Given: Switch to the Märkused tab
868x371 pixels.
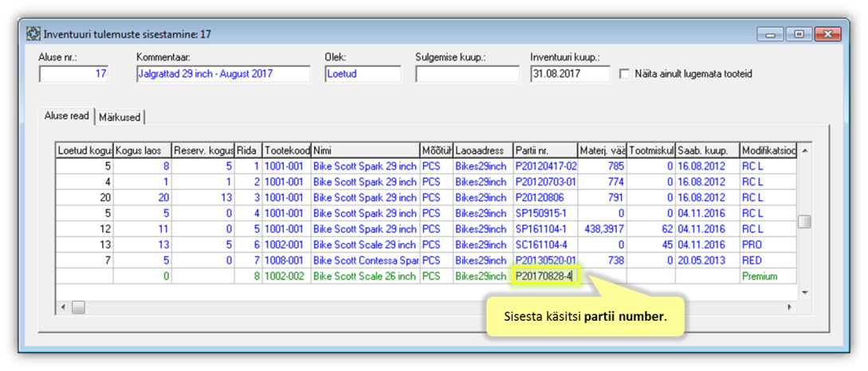Looking at the screenshot, I should (120, 116).
